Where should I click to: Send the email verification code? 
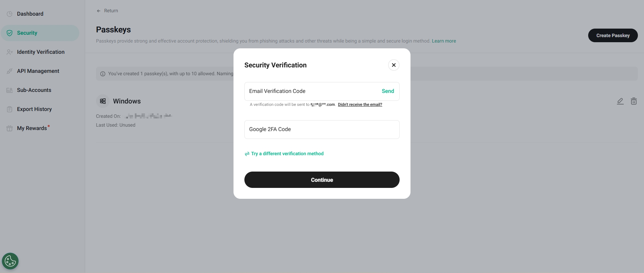[388, 91]
